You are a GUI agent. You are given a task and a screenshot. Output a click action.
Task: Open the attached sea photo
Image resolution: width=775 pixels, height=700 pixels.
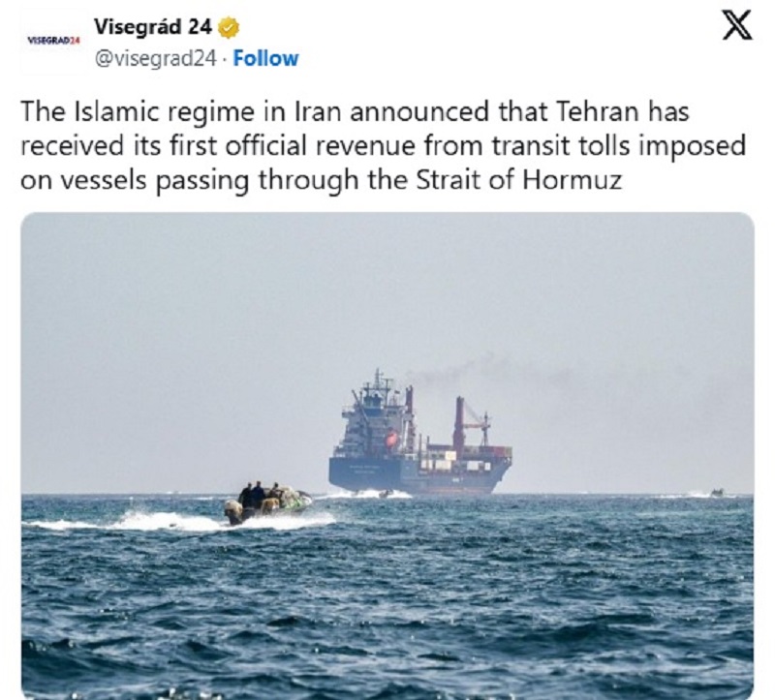[x=387, y=455]
